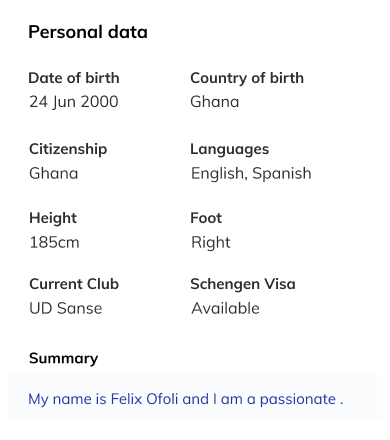The height and width of the screenshot is (440, 390).
Task: Click the English, Spanish languages value
Action: click(251, 173)
